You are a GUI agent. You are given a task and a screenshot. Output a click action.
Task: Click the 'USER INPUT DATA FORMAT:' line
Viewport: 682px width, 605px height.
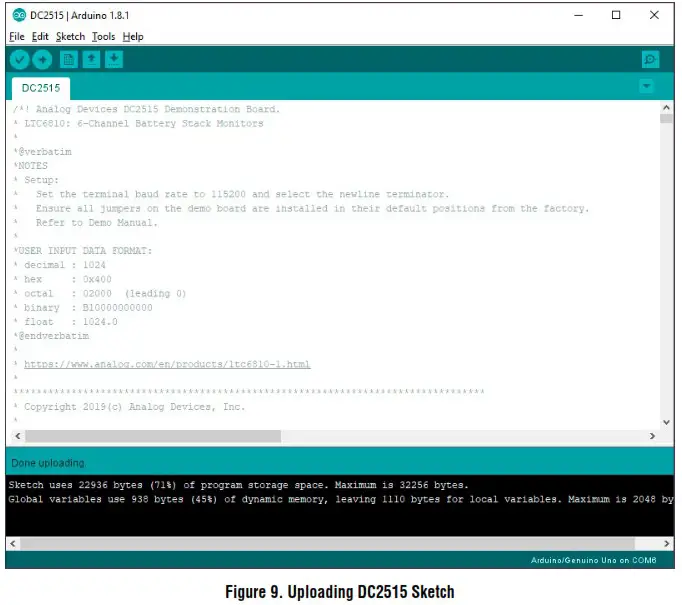point(83,251)
